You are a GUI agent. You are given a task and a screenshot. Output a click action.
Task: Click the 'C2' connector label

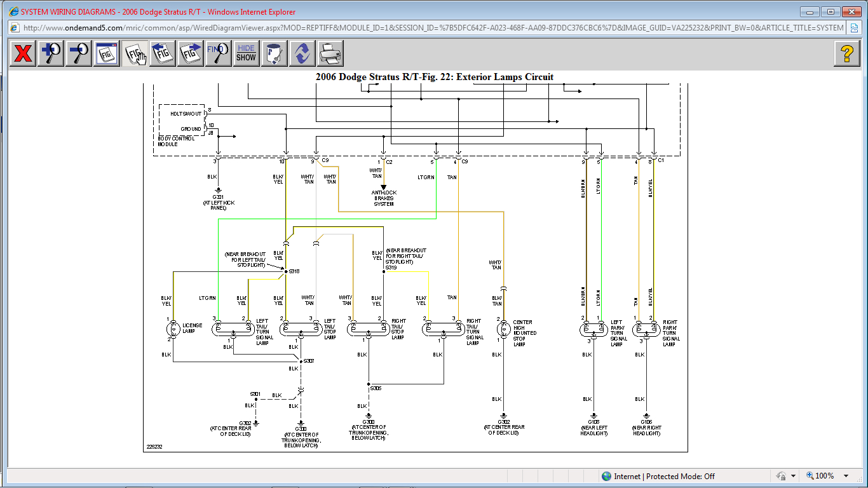coord(390,161)
